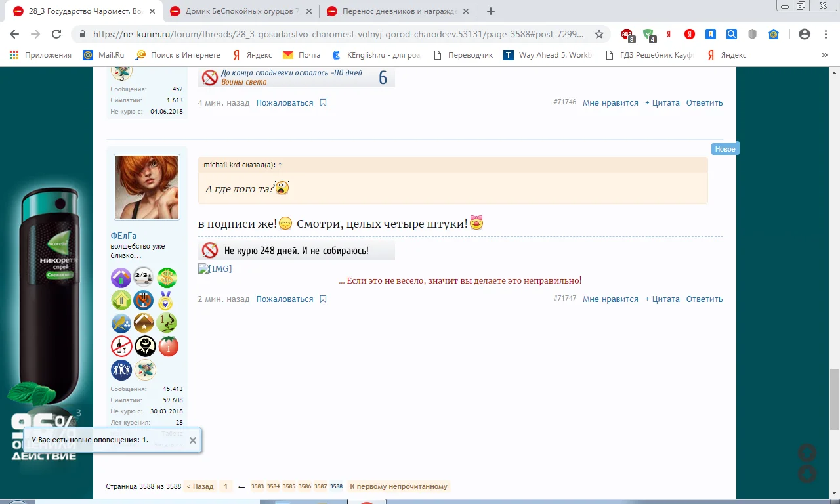Open the ГДЗ Решебник bookmark
Viewport: 840px width, 504px height.
[650, 55]
